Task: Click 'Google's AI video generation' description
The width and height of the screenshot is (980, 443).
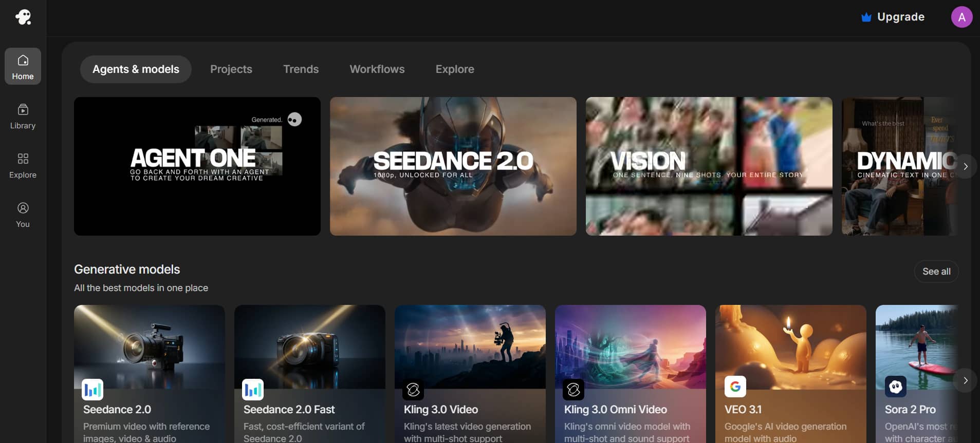Action: 785,427
